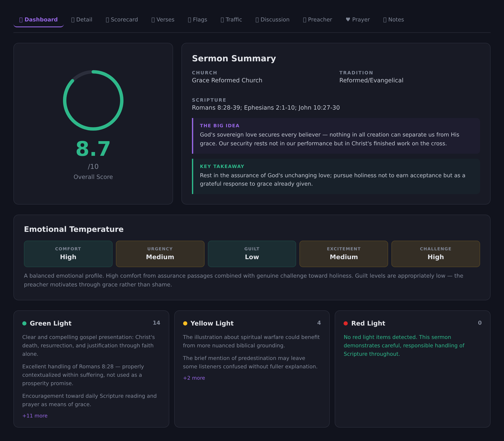Toggle the red dot beside Red Light
504x441 pixels.
(x=346, y=323)
